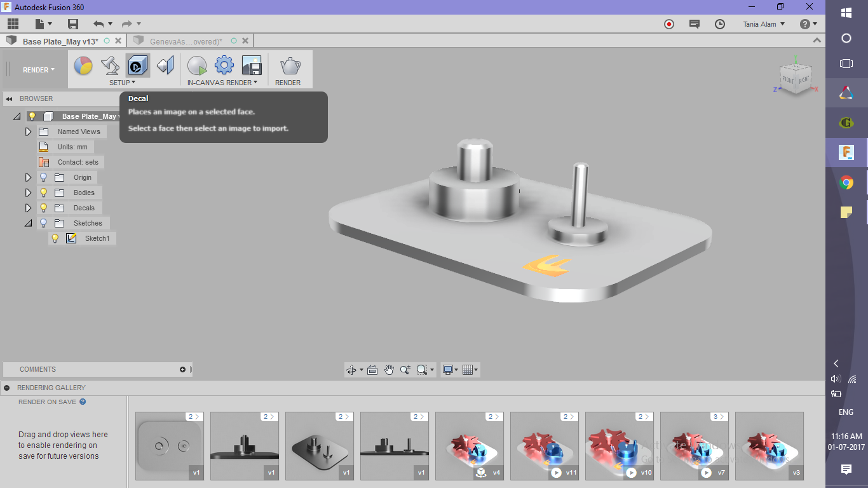Select the Contact: sets item

click(78, 163)
